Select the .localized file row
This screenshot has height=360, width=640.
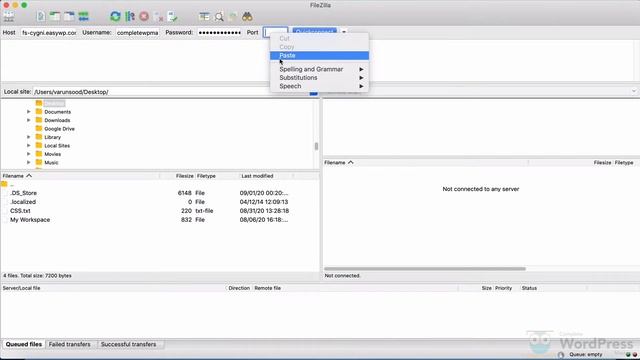pos(160,202)
